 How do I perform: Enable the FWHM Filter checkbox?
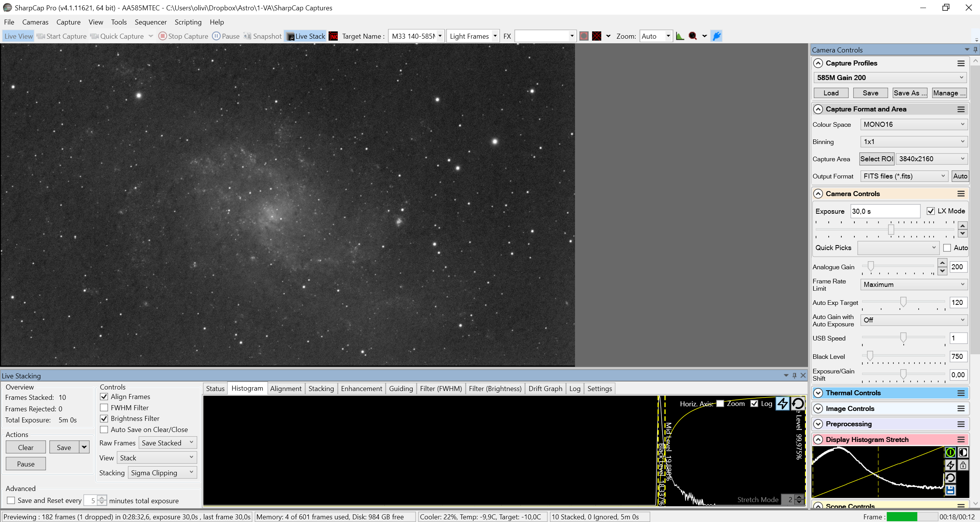pos(104,407)
